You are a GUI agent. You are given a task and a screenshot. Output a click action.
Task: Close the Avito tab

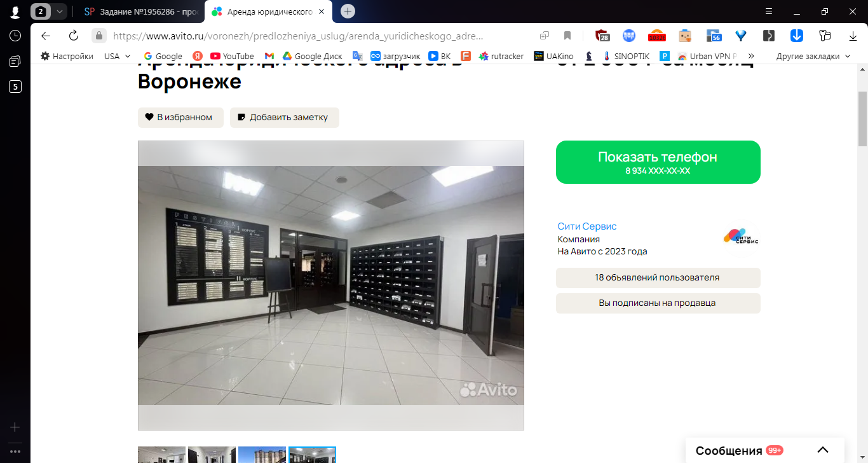tap(322, 11)
